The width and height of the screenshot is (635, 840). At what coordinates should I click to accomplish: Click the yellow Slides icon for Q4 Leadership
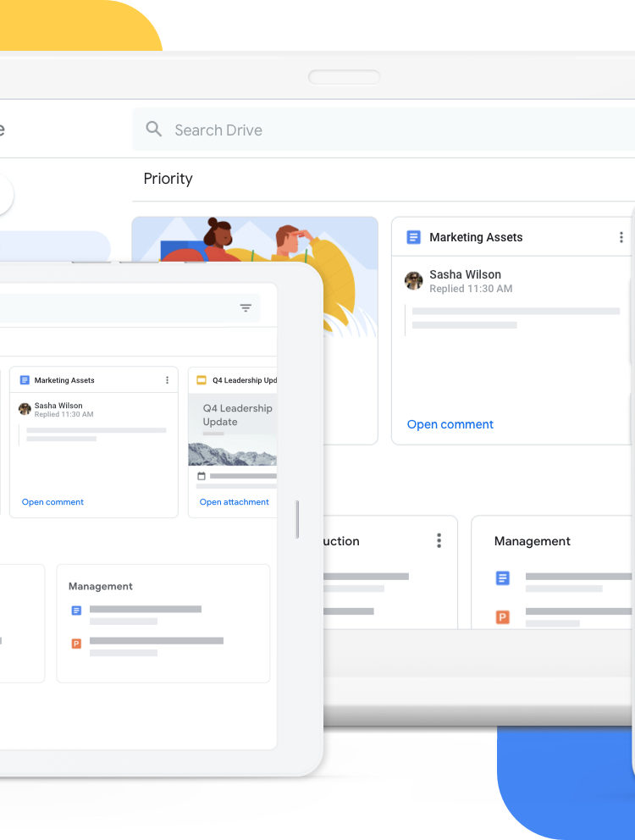click(x=202, y=380)
